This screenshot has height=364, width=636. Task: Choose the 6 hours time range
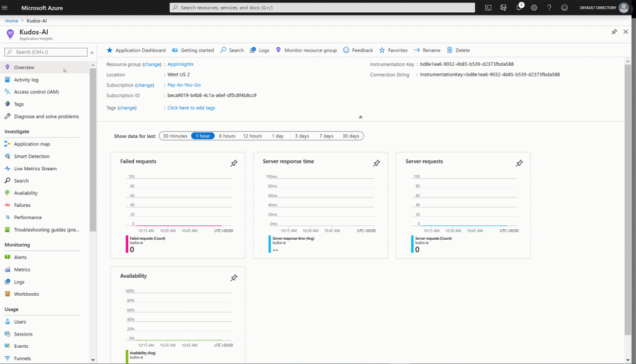227,136
